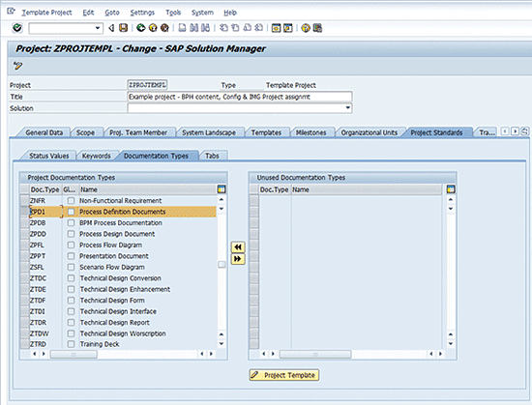Click the Project Documentation Types vertical scrollbar thumb
Image resolution: width=532 pixels, height=405 pixels.
(222, 264)
